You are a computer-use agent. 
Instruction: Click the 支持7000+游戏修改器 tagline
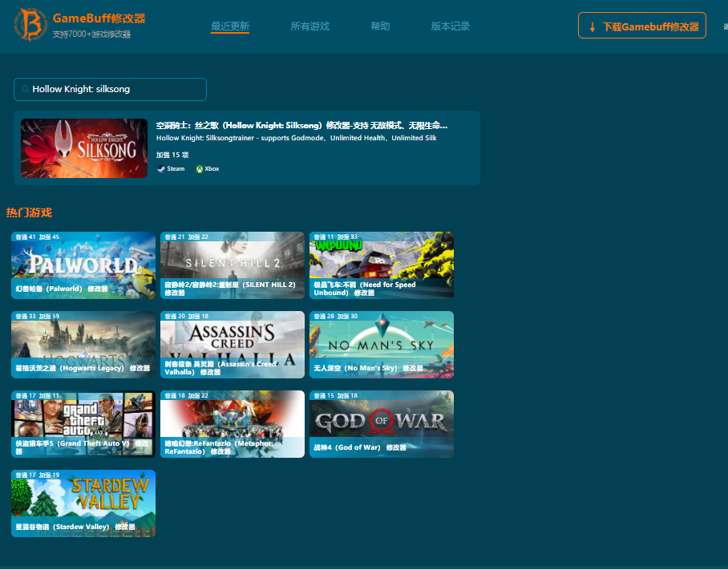(91, 34)
